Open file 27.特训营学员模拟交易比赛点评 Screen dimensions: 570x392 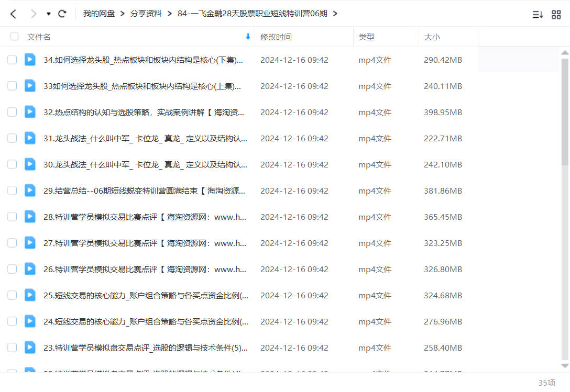click(145, 243)
